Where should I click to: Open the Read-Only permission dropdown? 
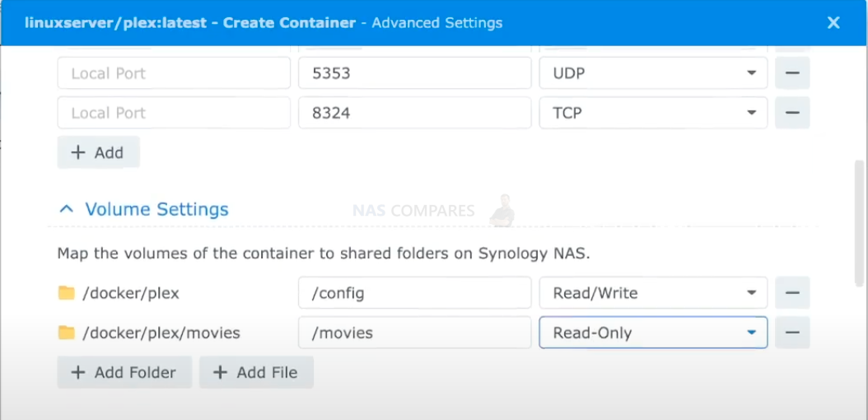(653, 333)
